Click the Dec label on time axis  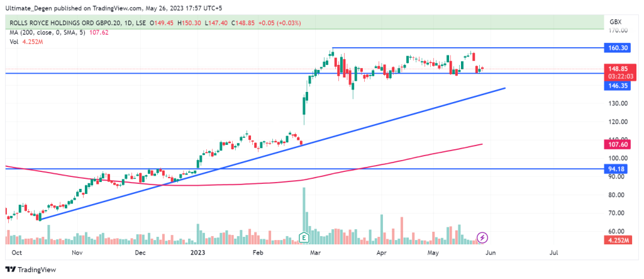click(x=140, y=252)
